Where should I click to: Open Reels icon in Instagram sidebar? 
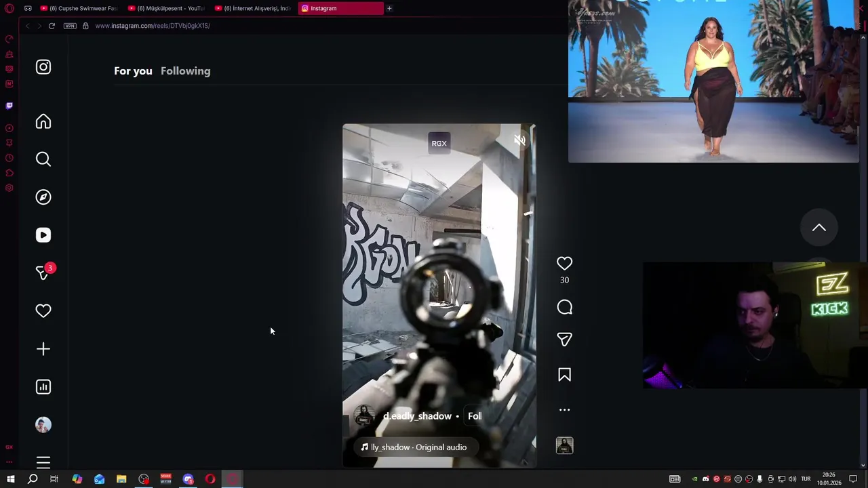pyautogui.click(x=43, y=235)
